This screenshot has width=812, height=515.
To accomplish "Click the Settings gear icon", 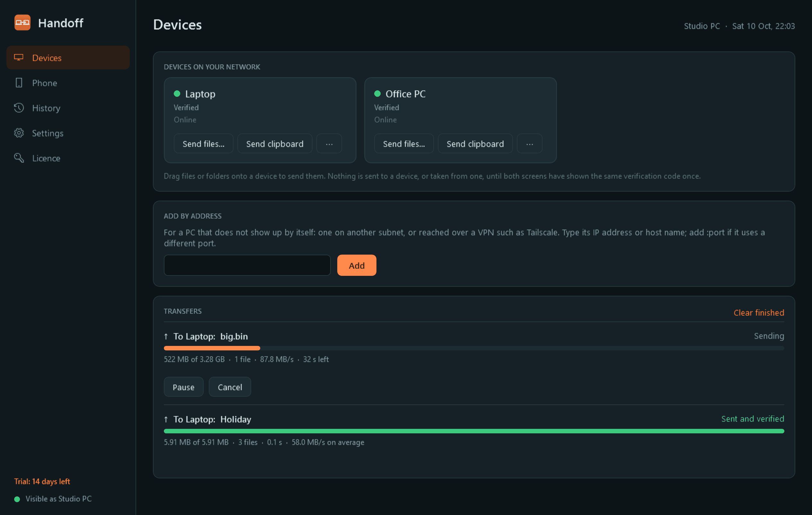I will click(19, 133).
